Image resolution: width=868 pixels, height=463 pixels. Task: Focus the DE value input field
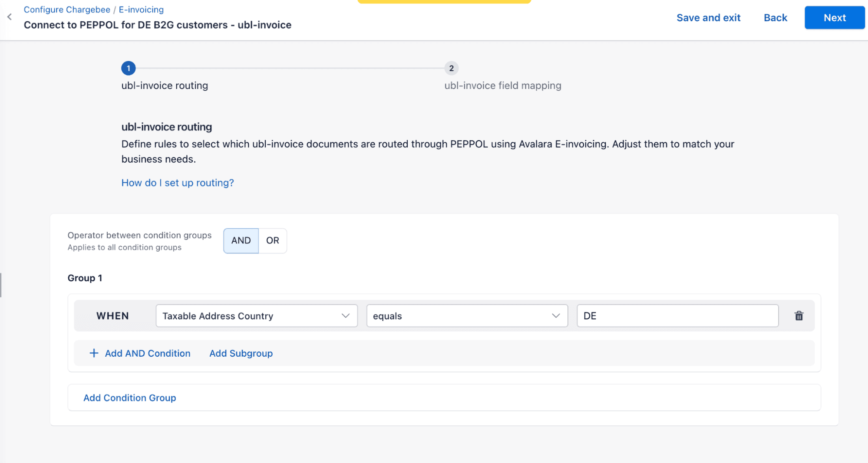[677, 316]
